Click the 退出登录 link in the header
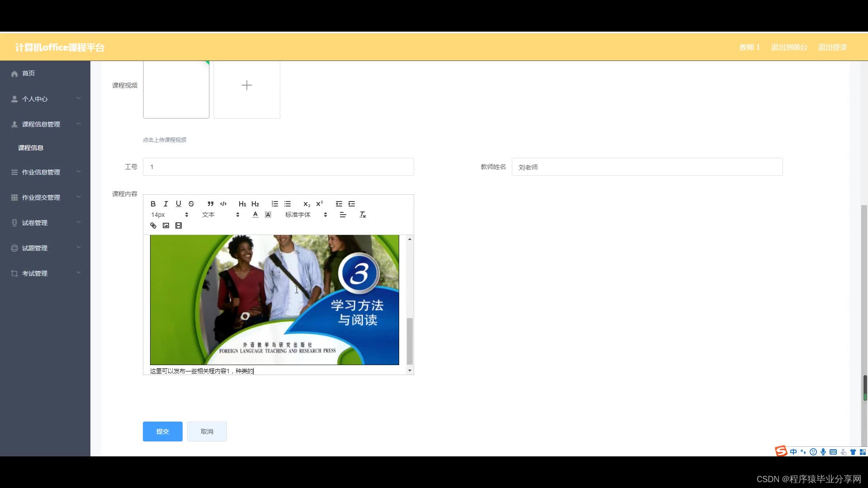This screenshot has width=868, height=488. [832, 47]
